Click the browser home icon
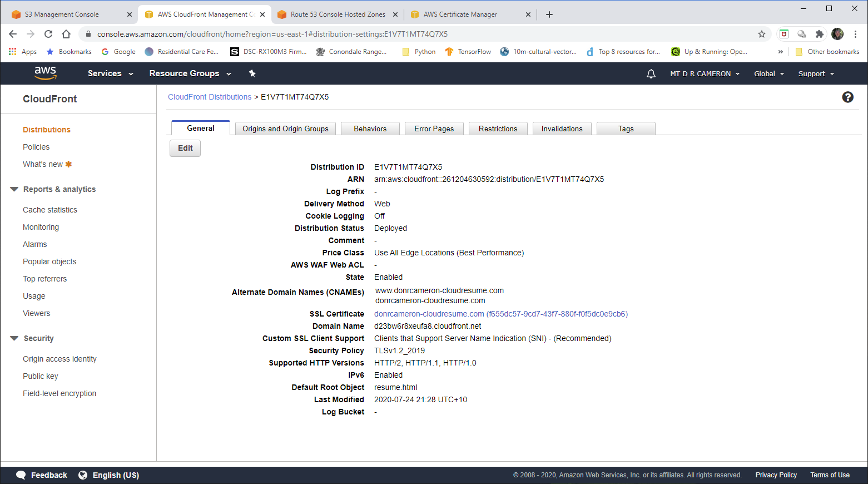Viewport: 868px width, 484px height. click(x=66, y=34)
